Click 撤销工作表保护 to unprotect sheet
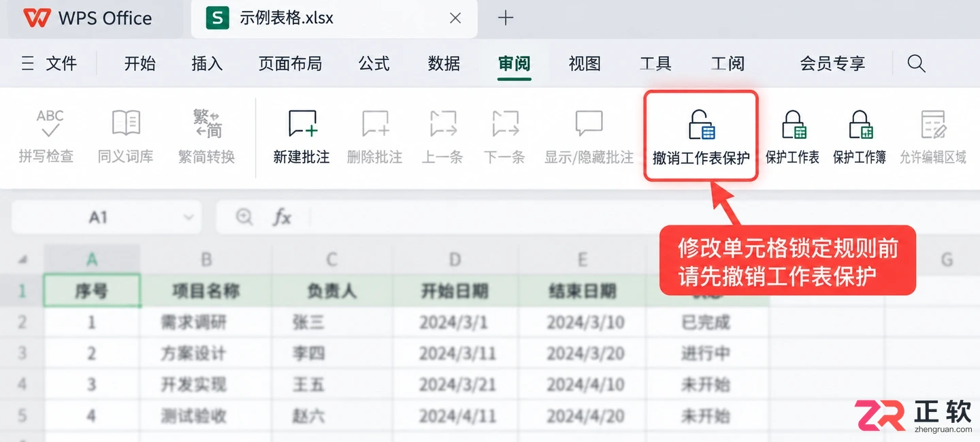This screenshot has height=442, width=980. pos(701,137)
